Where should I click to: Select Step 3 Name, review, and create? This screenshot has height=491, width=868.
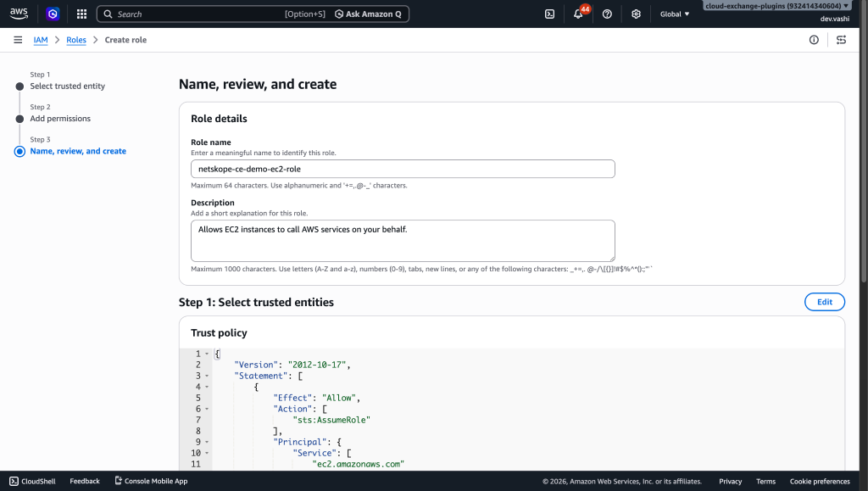point(78,151)
